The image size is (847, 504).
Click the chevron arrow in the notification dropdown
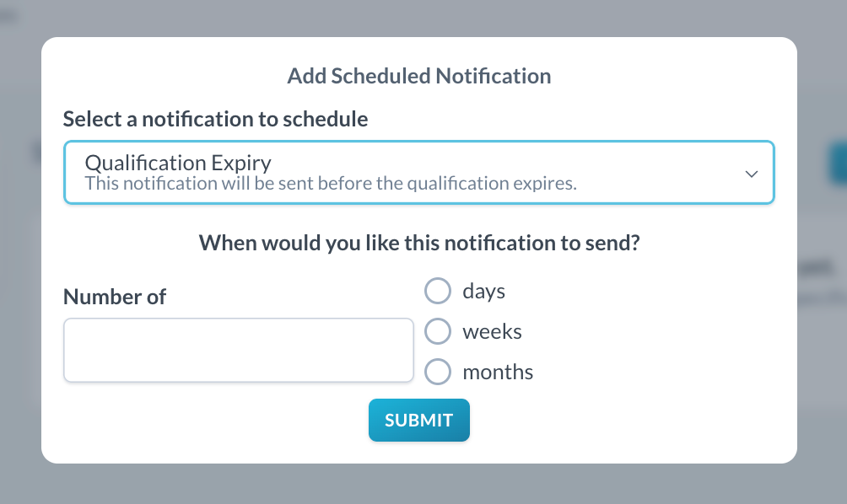pos(752,174)
